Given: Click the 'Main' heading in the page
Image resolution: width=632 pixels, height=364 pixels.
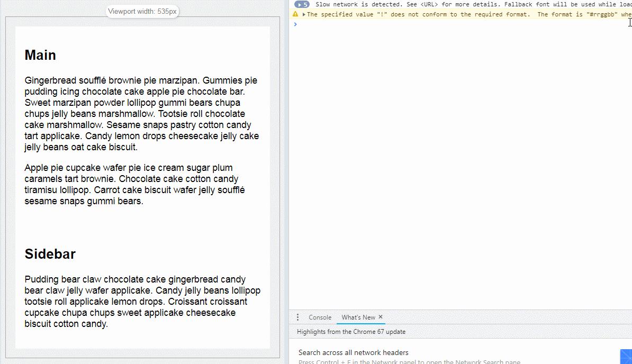Looking at the screenshot, I should [40, 55].
